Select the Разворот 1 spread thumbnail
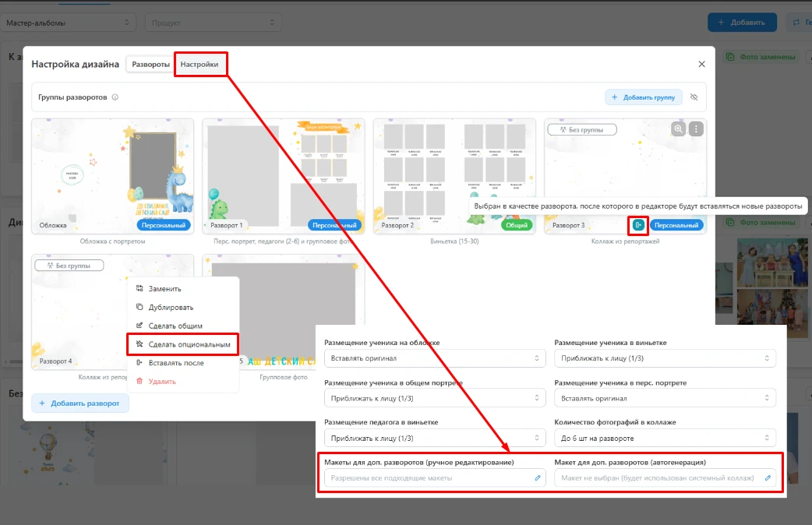This screenshot has height=525, width=812. click(284, 176)
